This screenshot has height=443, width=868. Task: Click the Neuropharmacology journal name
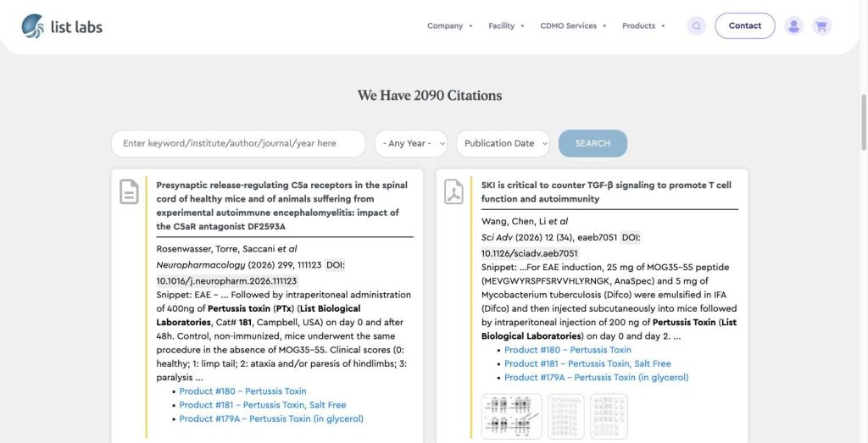tap(200, 265)
